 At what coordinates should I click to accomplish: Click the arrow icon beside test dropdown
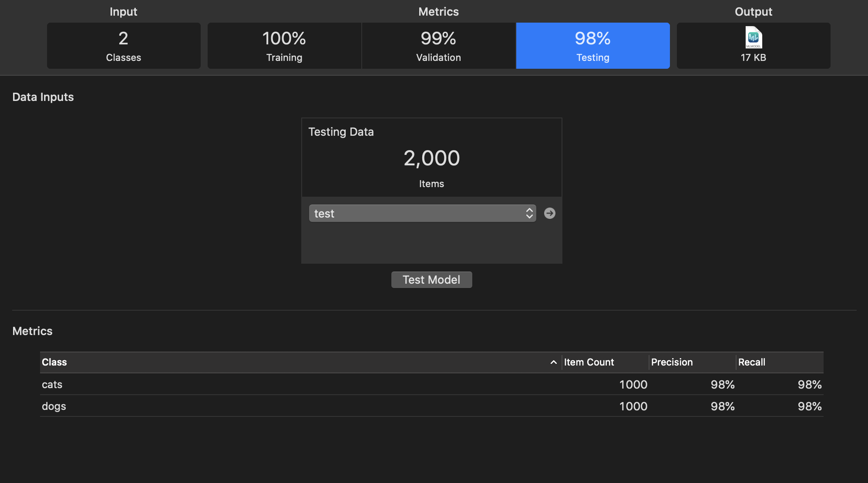(x=550, y=213)
